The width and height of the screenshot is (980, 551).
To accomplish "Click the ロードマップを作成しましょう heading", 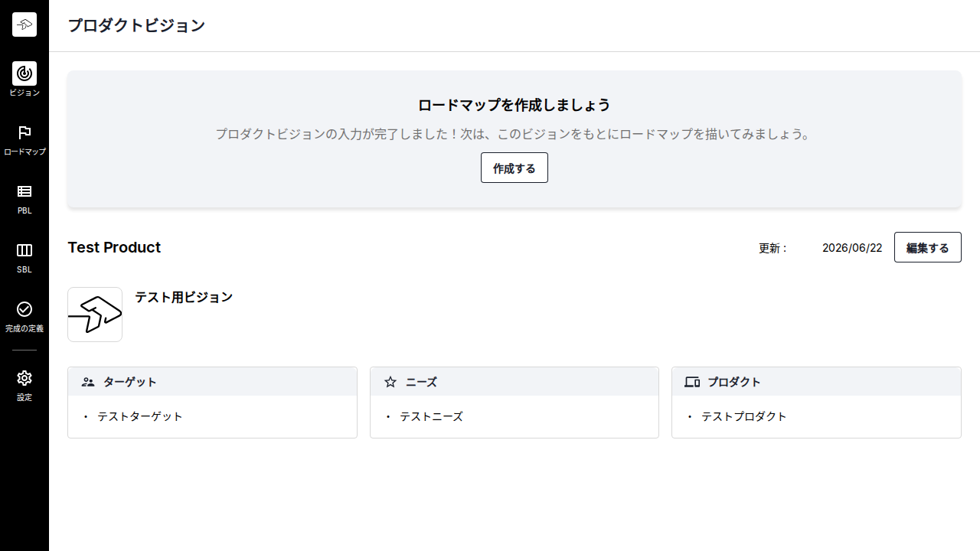I will point(514,105).
